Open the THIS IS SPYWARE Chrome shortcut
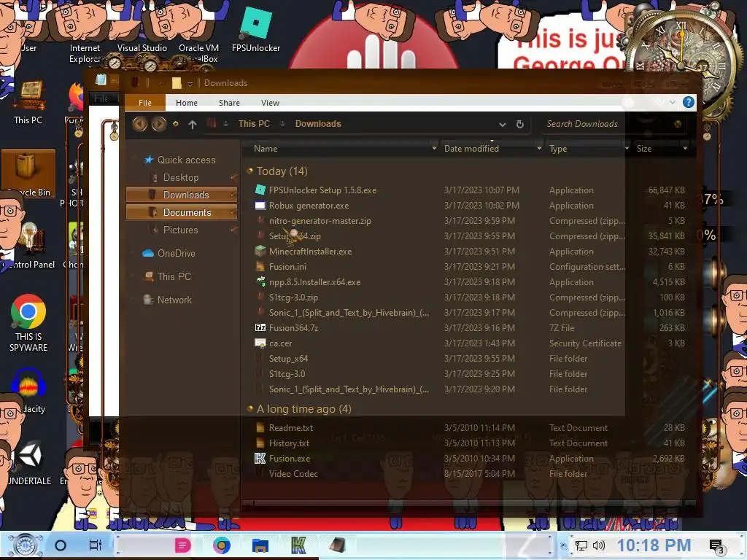Image resolution: width=747 pixels, height=560 pixels. [28, 324]
